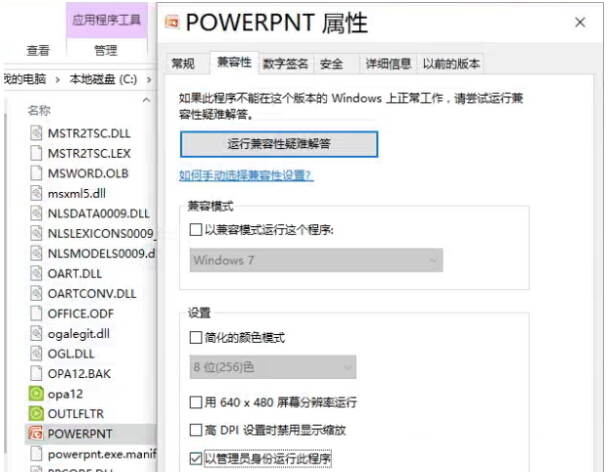Toggle 简化的颜色模式 checkbox
The height and width of the screenshot is (472, 609).
click(196, 338)
